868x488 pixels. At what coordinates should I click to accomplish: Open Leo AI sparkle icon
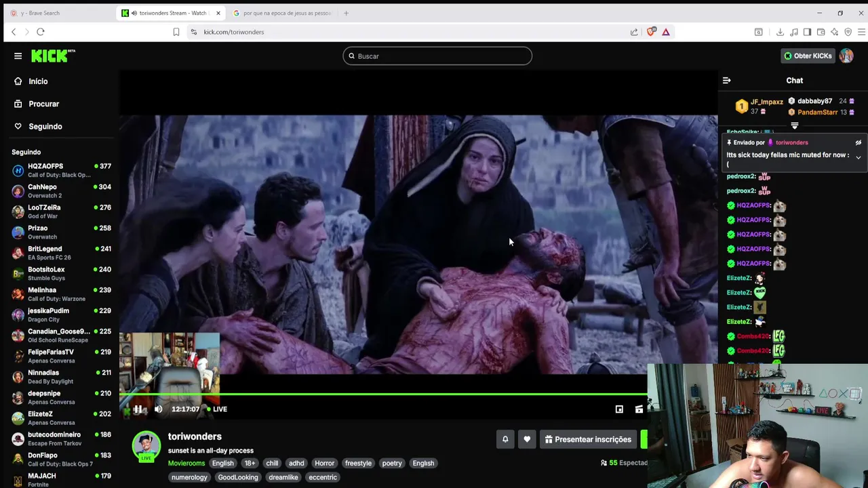click(x=834, y=32)
